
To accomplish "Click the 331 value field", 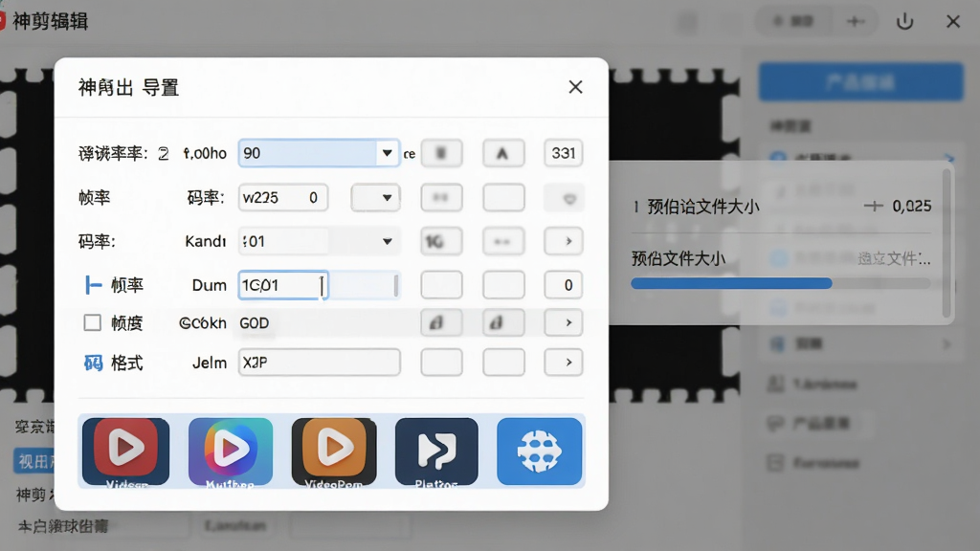I will [x=563, y=153].
